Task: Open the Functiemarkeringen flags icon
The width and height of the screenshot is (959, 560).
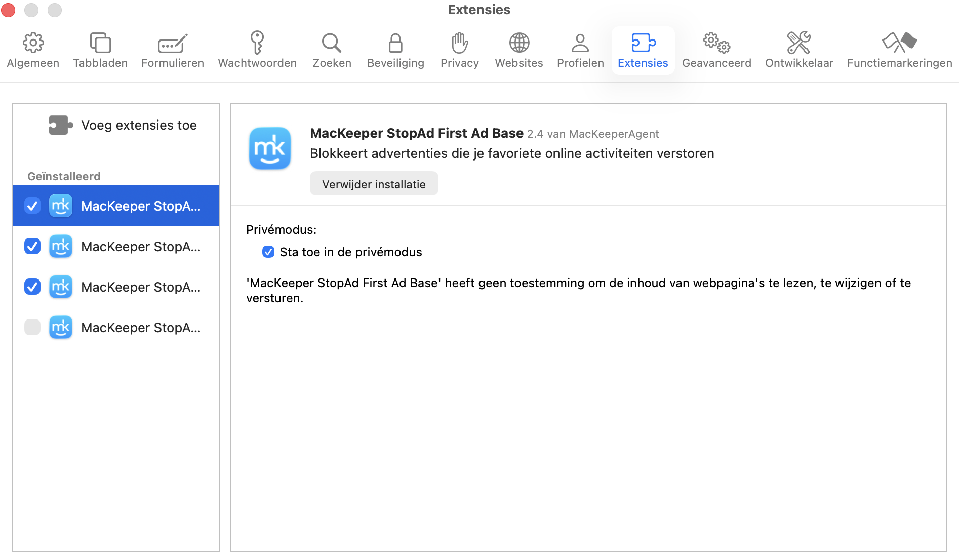Action: tap(899, 43)
